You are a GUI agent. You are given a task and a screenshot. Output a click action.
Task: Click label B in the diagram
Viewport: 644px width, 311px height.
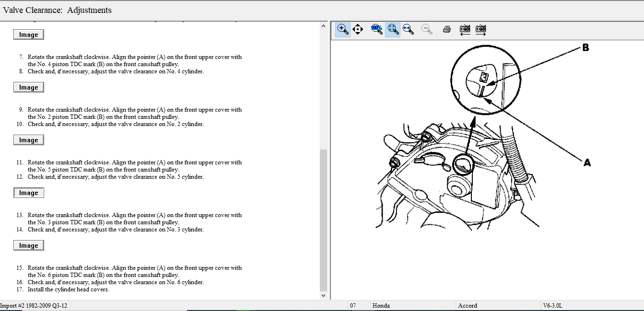585,47
